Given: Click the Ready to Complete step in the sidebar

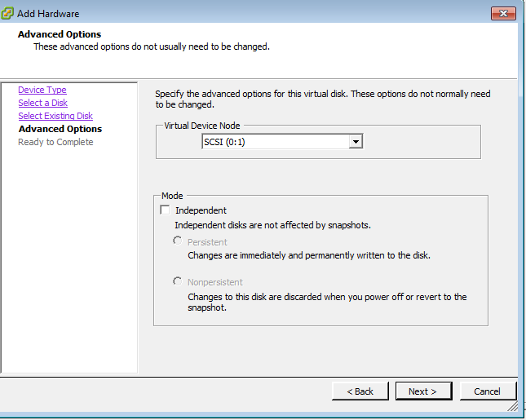Looking at the screenshot, I should point(55,142).
